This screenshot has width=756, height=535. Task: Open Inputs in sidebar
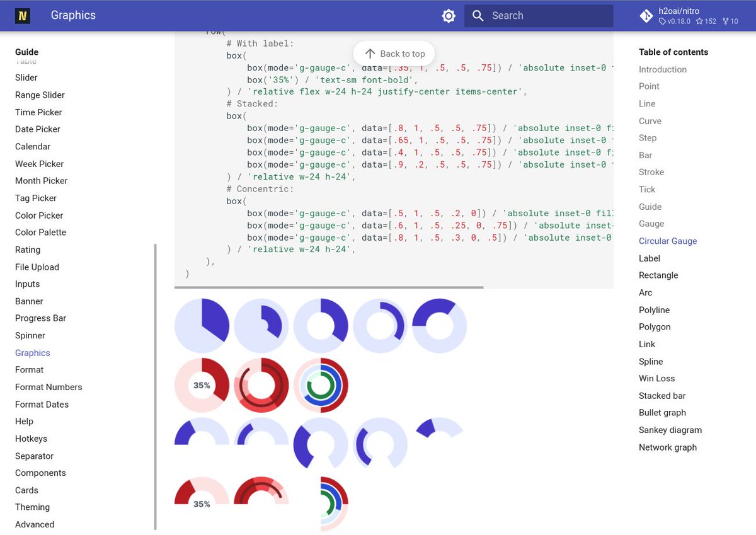coord(27,284)
